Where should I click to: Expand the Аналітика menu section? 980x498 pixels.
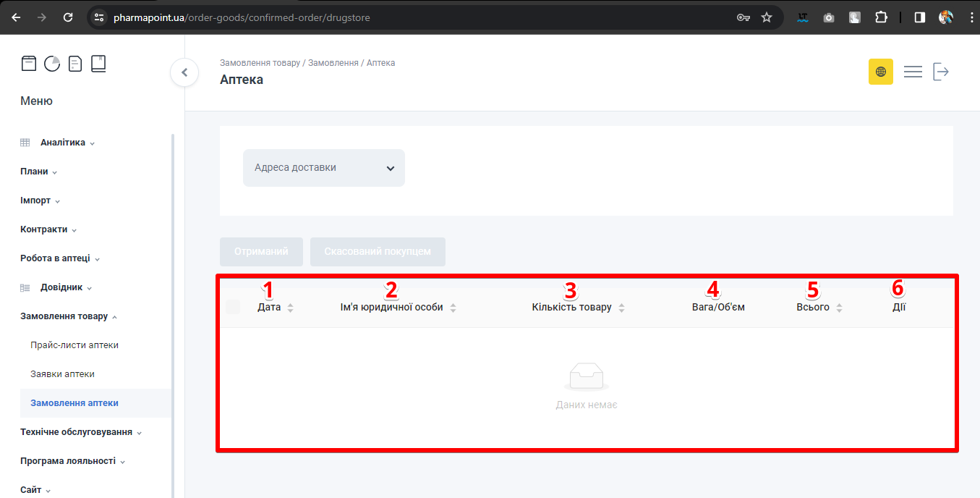click(x=63, y=143)
